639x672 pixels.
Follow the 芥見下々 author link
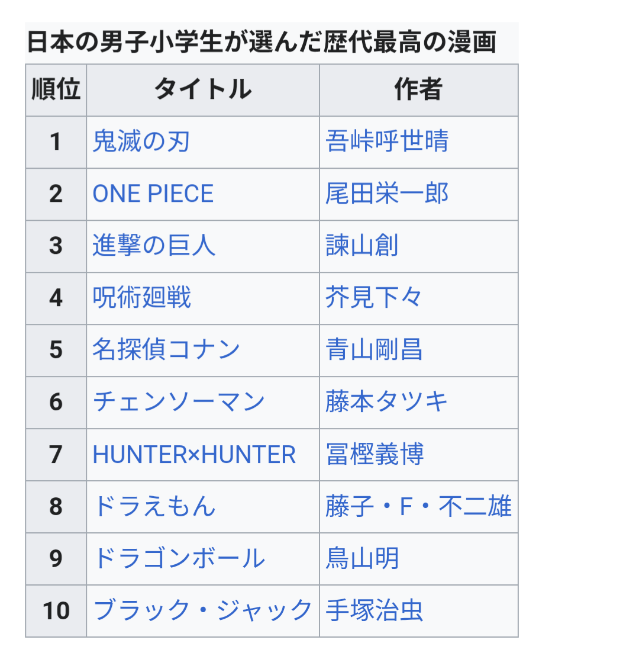click(374, 298)
